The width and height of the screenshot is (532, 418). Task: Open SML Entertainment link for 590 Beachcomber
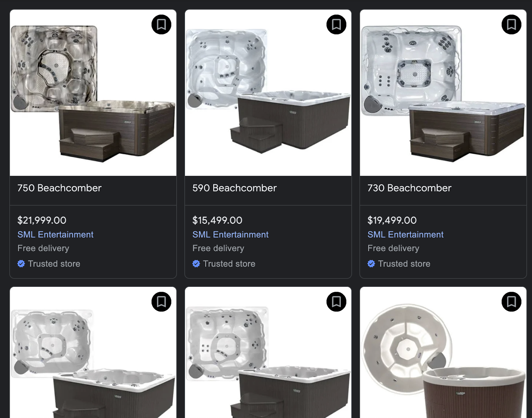[230, 235]
